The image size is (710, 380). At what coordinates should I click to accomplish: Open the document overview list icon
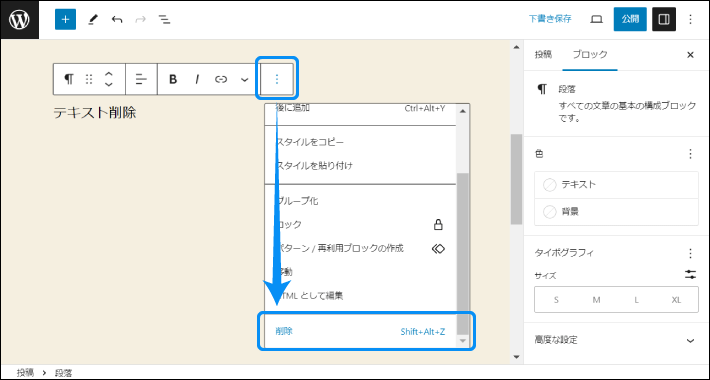(164, 19)
